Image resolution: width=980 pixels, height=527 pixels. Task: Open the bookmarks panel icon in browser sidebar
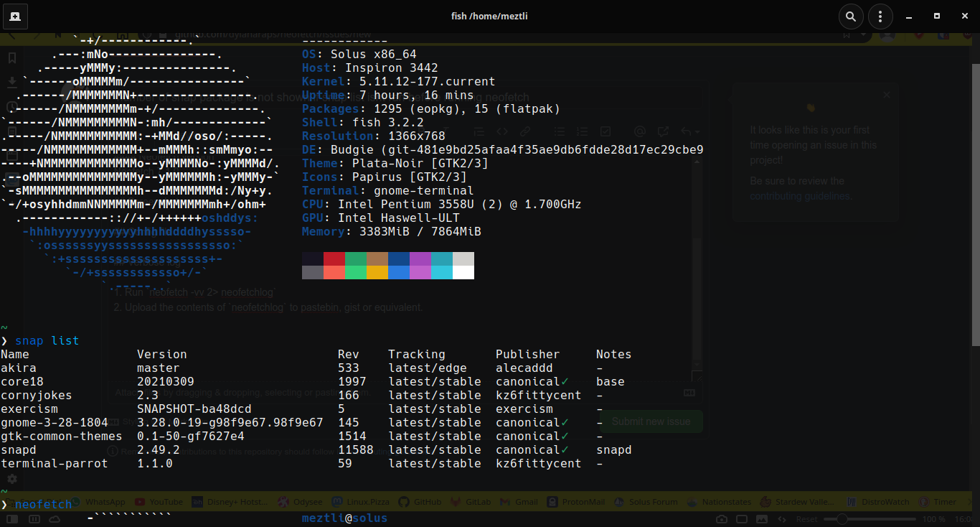click(x=12, y=57)
